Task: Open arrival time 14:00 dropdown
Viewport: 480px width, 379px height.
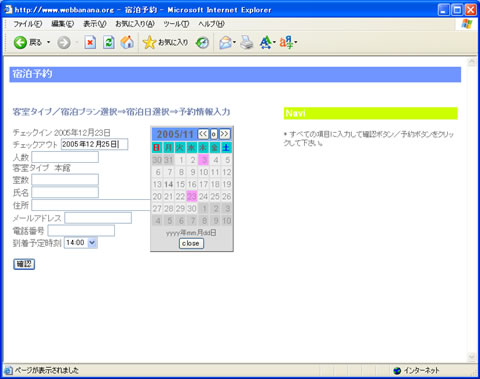Action: pyautogui.click(x=92, y=243)
